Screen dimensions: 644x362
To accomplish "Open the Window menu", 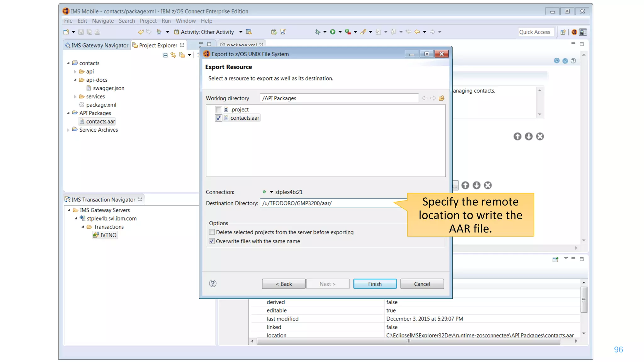I will [186, 21].
